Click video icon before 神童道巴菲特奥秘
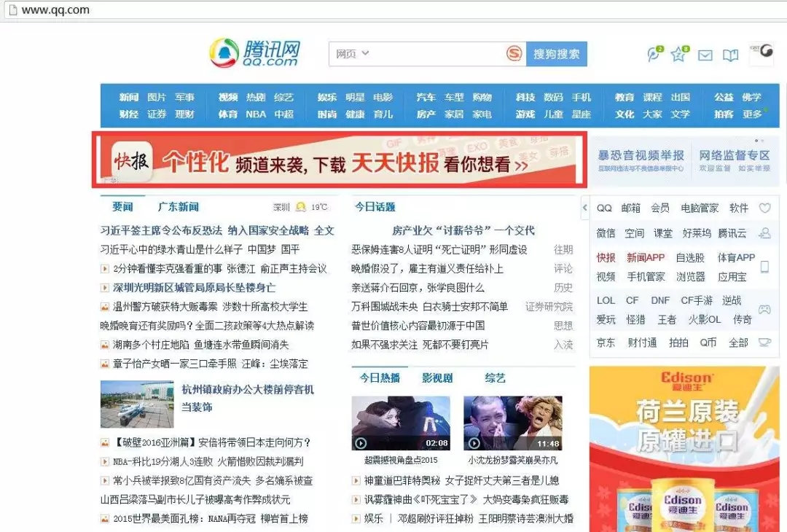Image resolution: width=787 pixels, height=532 pixels. (356, 481)
